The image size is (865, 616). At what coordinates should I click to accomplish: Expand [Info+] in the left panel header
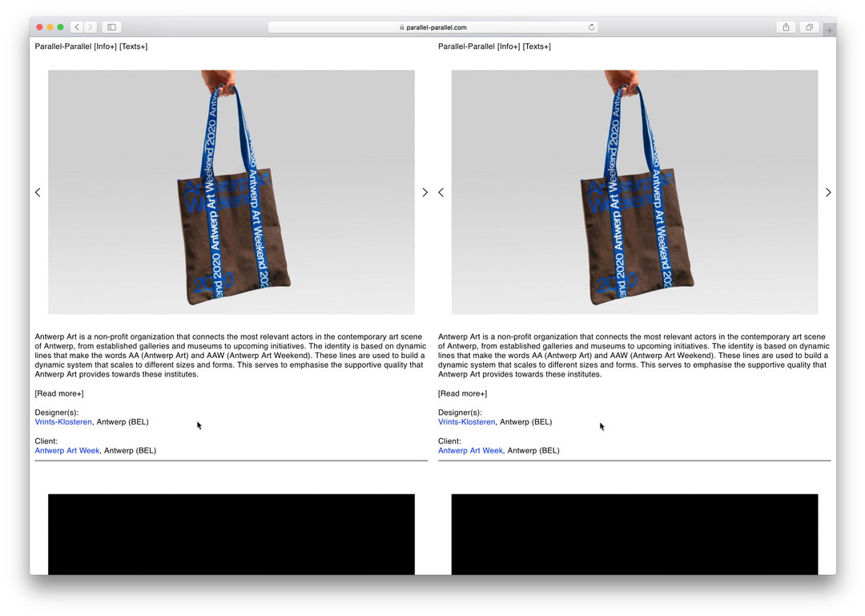(106, 46)
